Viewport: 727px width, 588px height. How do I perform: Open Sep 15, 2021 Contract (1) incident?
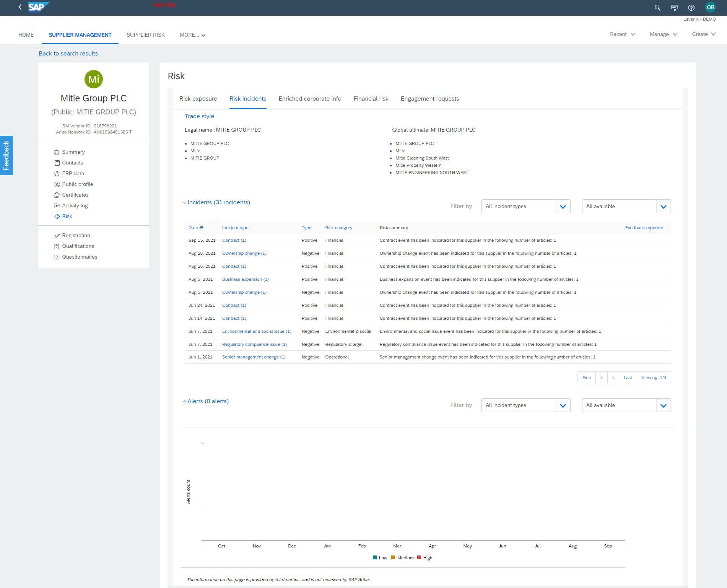click(x=234, y=241)
